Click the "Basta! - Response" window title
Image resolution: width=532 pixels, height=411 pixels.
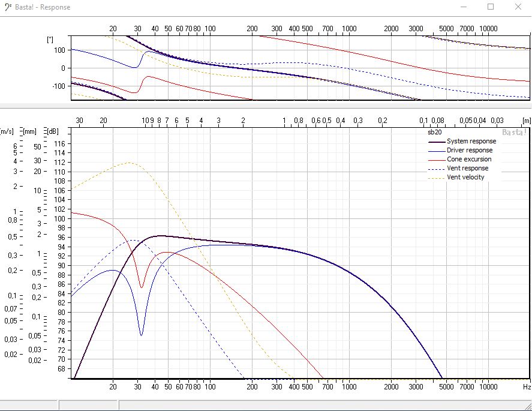[x=43, y=7]
